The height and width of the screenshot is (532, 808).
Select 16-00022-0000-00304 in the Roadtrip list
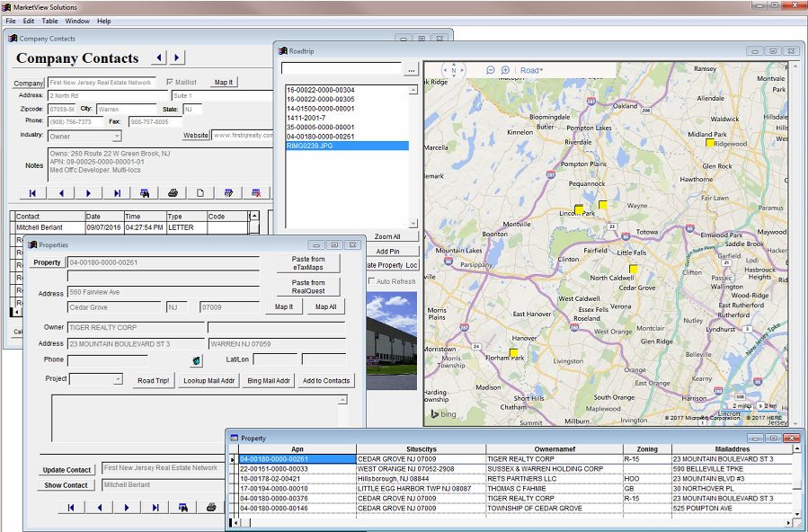[x=347, y=90]
